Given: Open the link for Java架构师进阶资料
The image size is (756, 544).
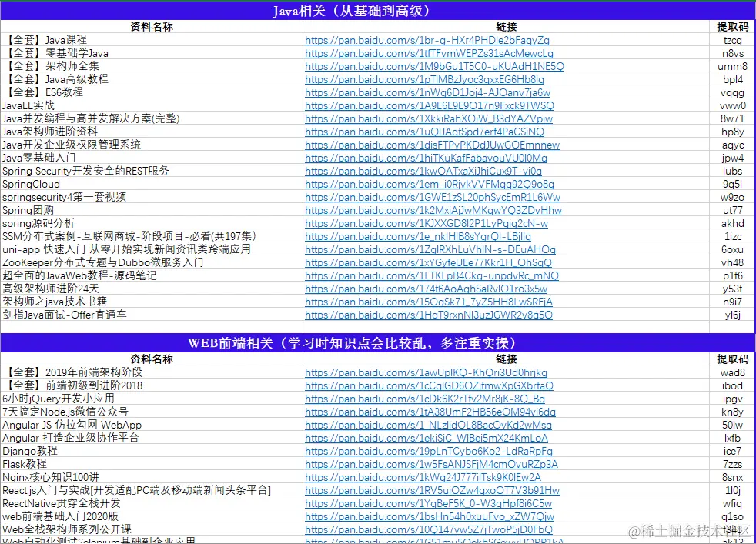Looking at the screenshot, I should point(425,132).
